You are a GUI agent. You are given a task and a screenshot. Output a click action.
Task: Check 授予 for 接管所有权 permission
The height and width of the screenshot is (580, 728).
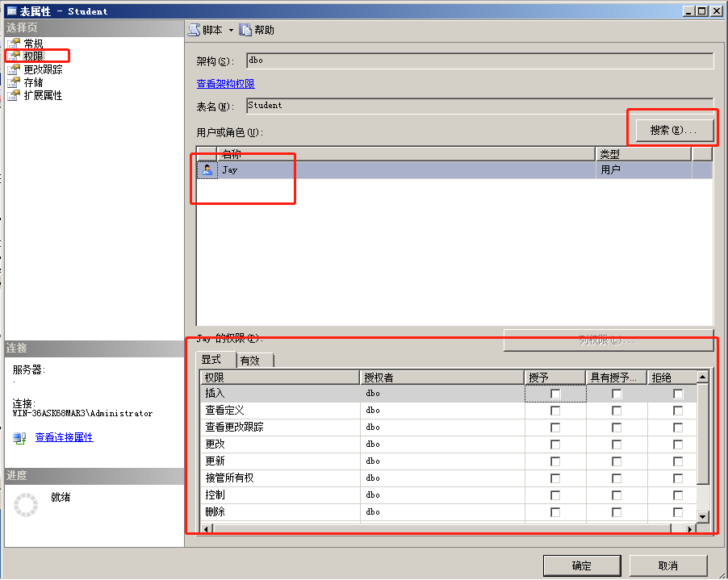pyautogui.click(x=555, y=478)
